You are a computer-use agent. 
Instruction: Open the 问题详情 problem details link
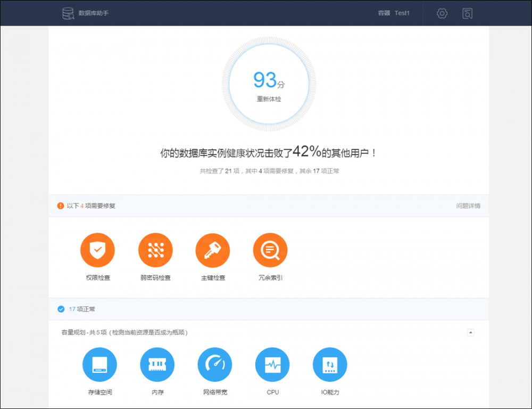pyautogui.click(x=472, y=206)
